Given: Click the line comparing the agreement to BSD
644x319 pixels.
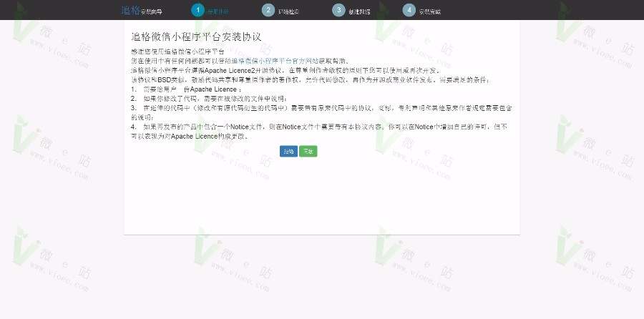Looking at the screenshot, I should tap(310, 79).
